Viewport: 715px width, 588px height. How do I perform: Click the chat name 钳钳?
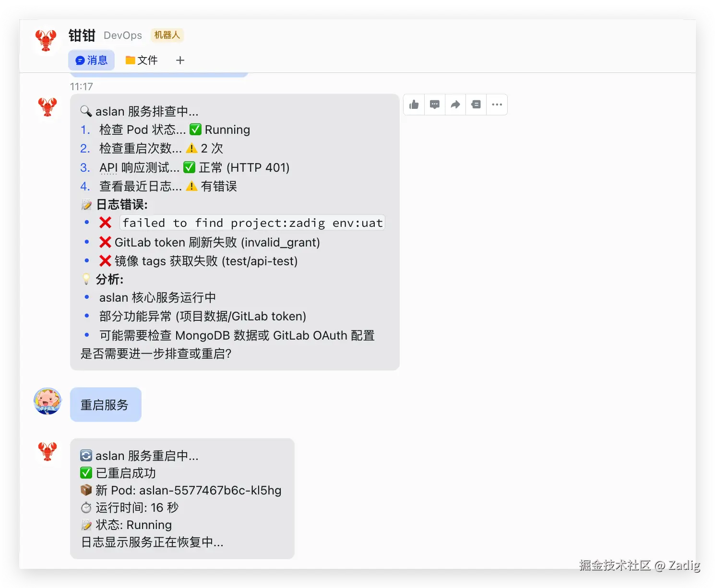82,35
